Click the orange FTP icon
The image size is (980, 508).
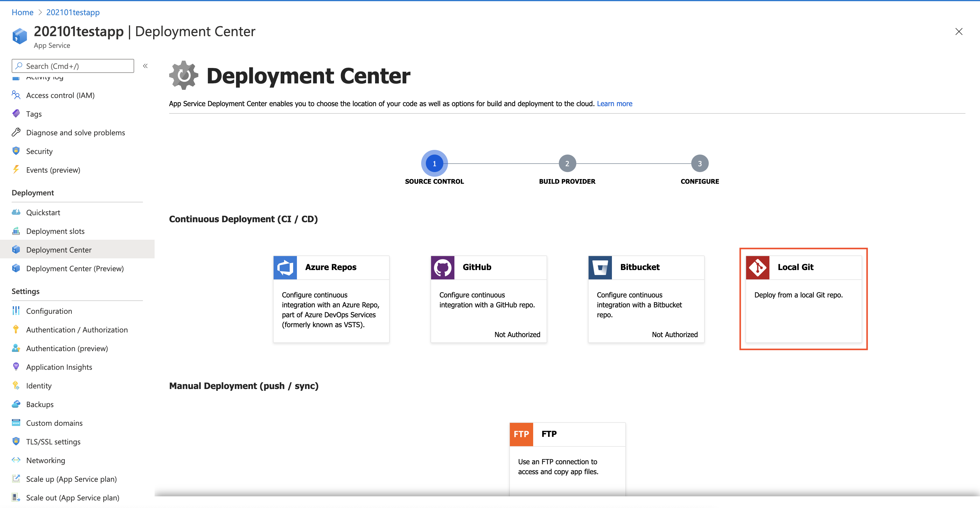click(x=521, y=434)
